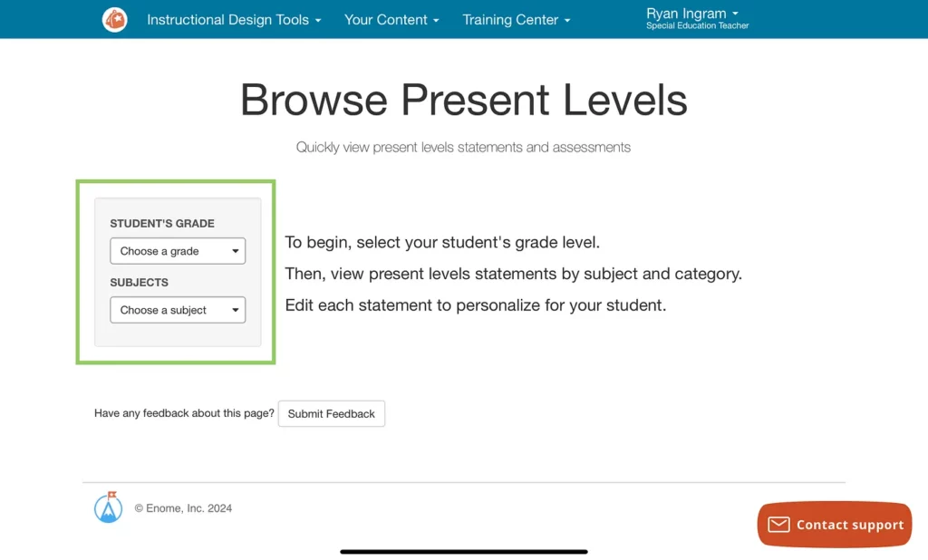Viewport: 928px width, 560px height.
Task: Open the Instructional Design Tools menu
Action: [234, 19]
